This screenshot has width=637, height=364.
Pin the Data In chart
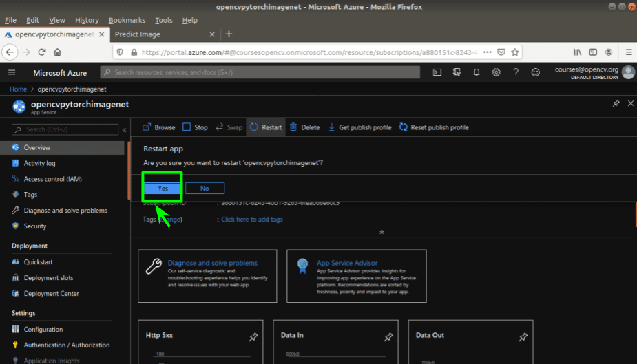[x=388, y=336]
